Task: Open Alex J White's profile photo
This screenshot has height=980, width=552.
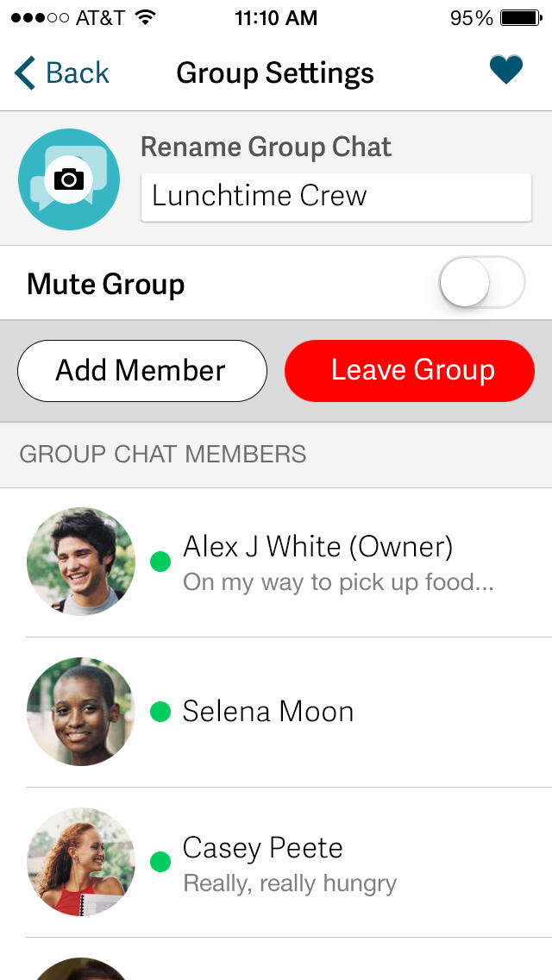Action: click(81, 562)
